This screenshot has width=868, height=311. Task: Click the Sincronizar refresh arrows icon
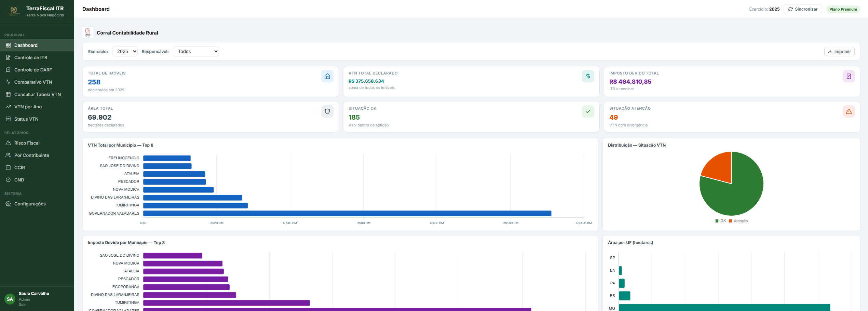(x=790, y=9)
